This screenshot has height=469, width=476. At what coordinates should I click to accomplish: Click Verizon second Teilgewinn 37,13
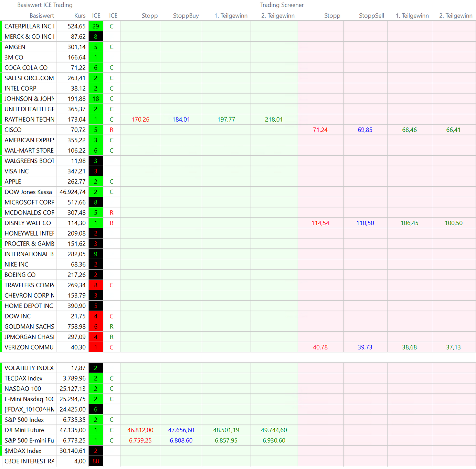(453, 347)
